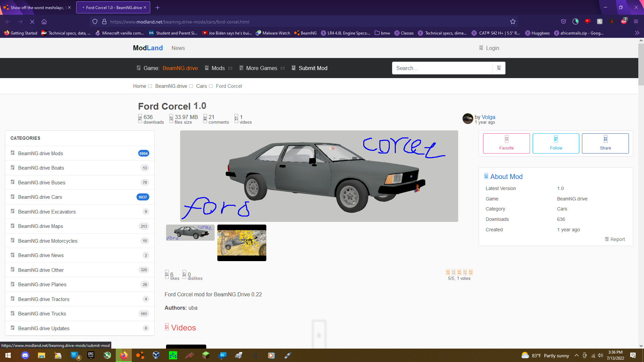Click the weather widget in taskbar
Image resolution: width=644 pixels, height=362 pixels.
tap(545, 355)
